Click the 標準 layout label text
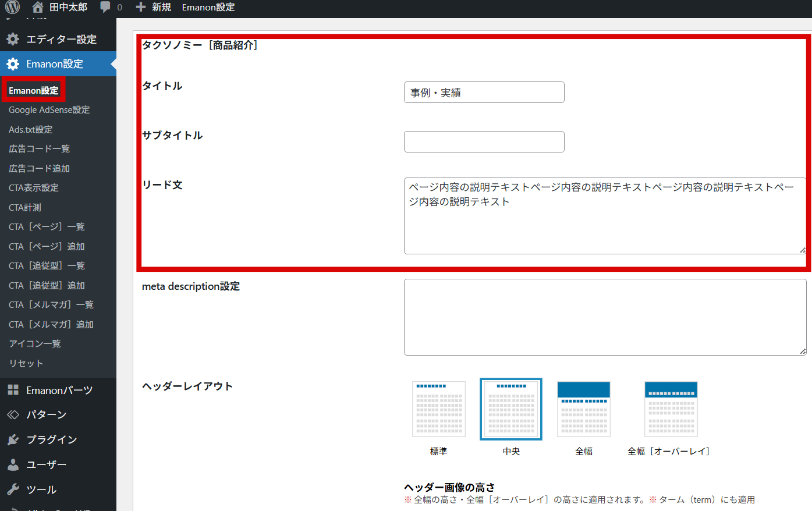This screenshot has width=812, height=511. tap(439, 451)
